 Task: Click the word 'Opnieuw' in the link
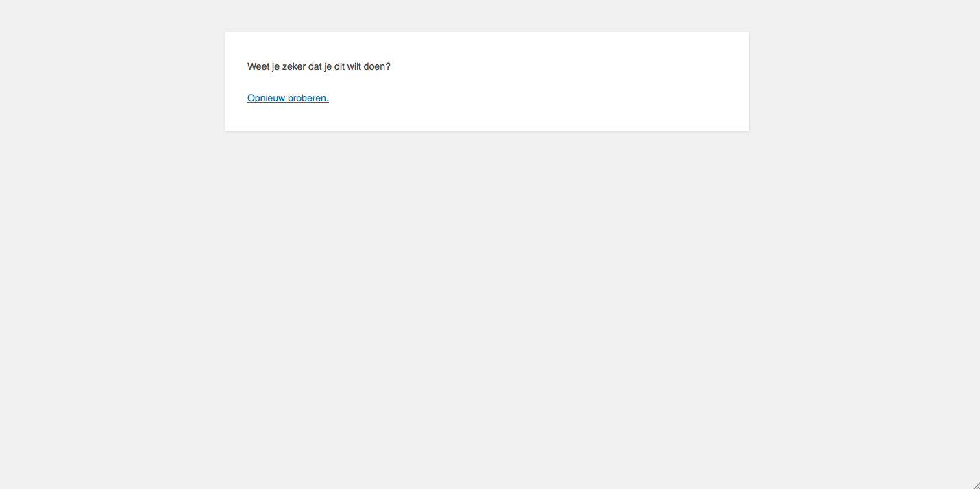[266, 98]
